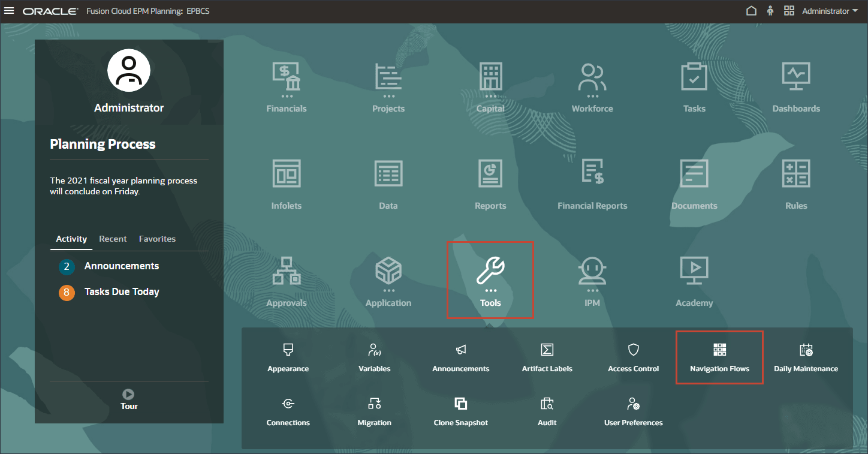Open the Financial Reports card

click(x=592, y=185)
